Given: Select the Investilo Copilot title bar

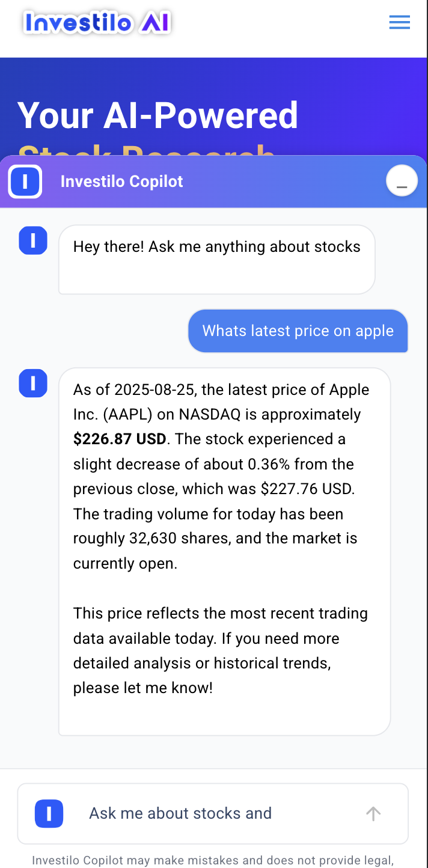Looking at the screenshot, I should pos(122,181).
